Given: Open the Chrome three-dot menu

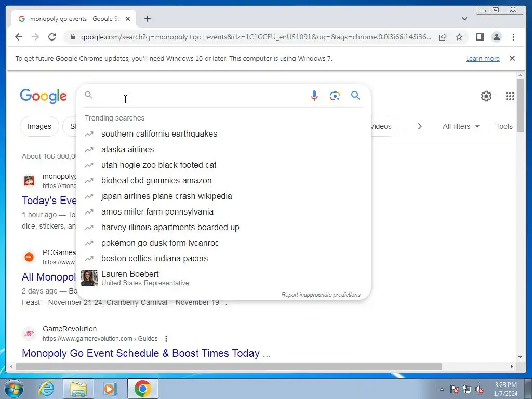Looking at the screenshot, I should (x=513, y=37).
